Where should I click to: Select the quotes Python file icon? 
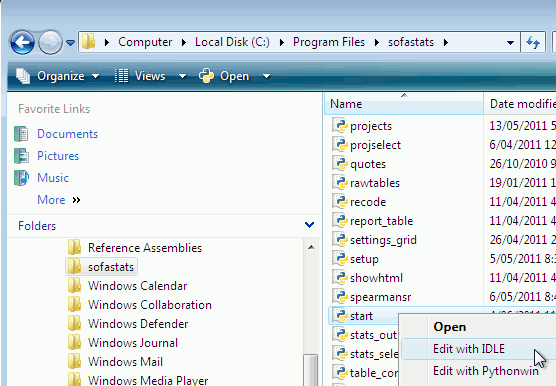(340, 163)
